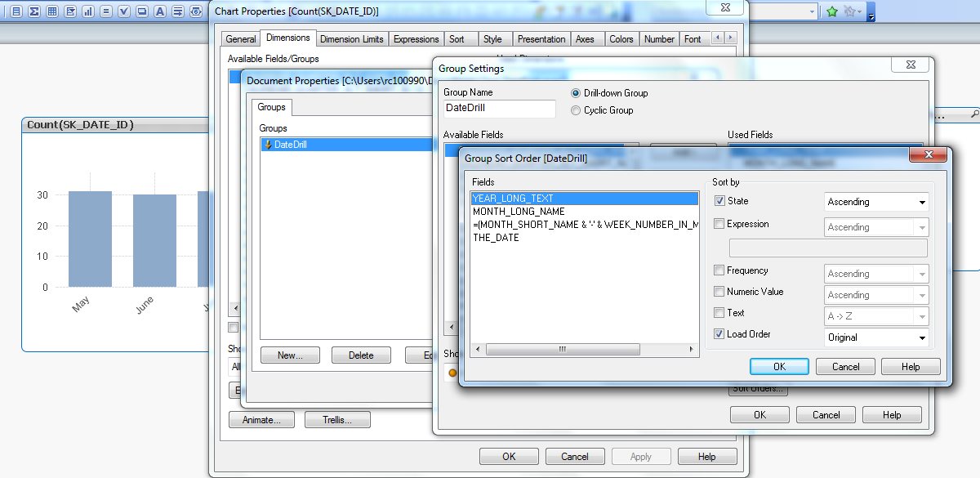Open the Expression sort direction dropdown
This screenshot has width=980, height=478.
click(x=876, y=227)
